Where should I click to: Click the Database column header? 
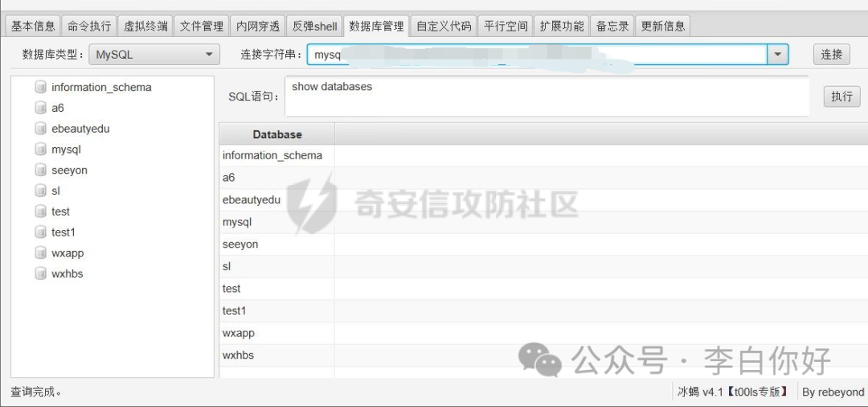tap(276, 134)
